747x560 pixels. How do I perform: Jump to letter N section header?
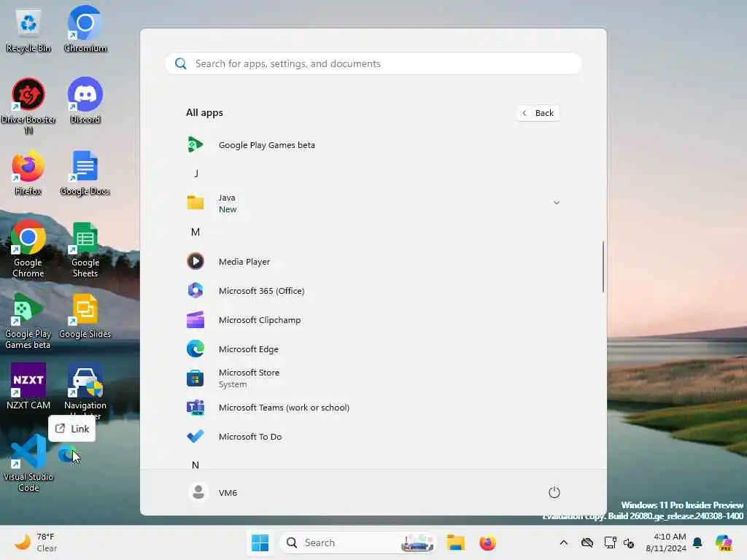196,464
